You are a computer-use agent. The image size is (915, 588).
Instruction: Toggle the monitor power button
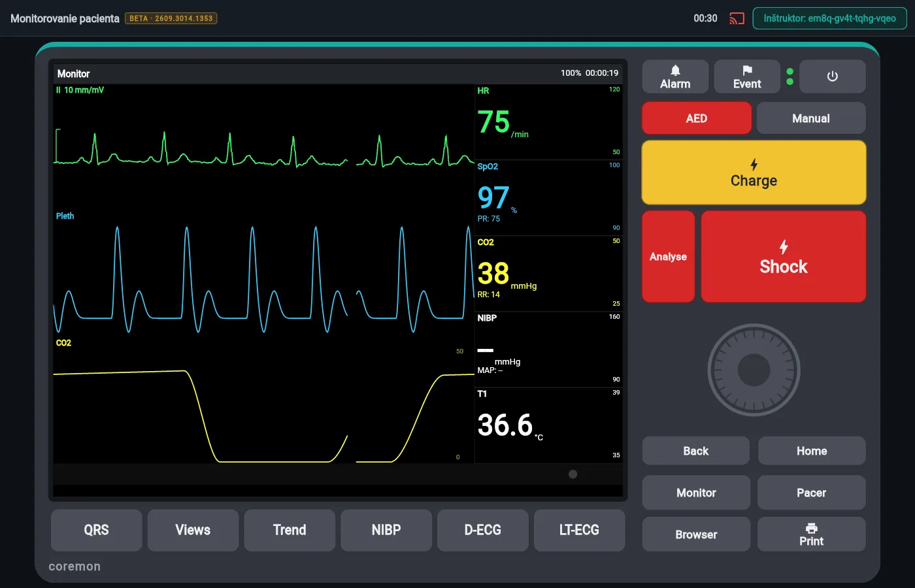pos(833,76)
